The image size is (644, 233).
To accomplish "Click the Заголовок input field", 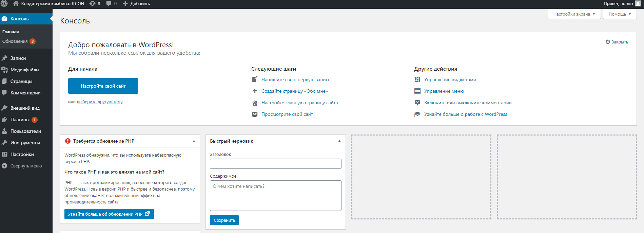I will click(x=276, y=164).
